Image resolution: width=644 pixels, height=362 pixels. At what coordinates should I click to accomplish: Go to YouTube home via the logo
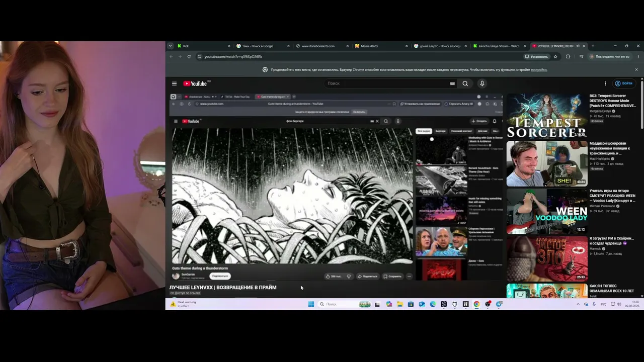pyautogui.click(x=196, y=83)
